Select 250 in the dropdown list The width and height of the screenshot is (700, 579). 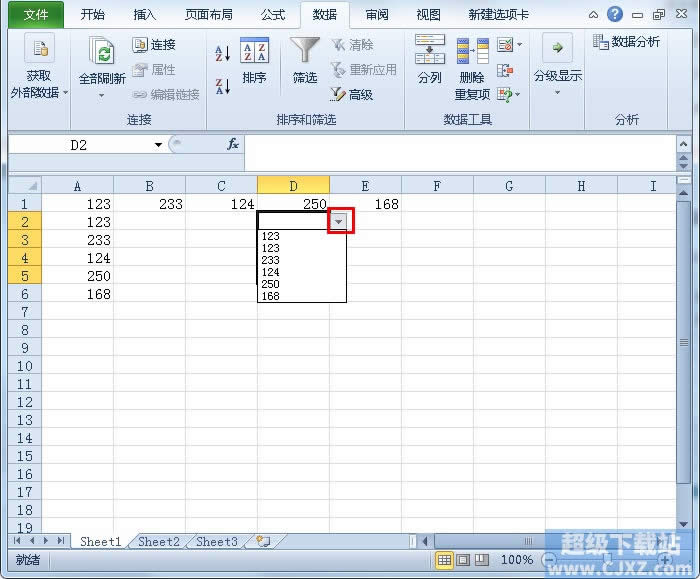pos(301,284)
